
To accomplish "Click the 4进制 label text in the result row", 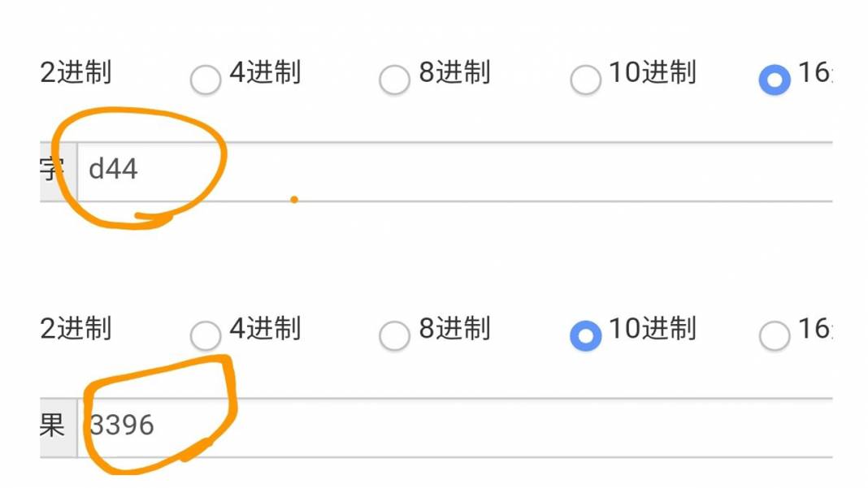I will pyautogui.click(x=265, y=329).
